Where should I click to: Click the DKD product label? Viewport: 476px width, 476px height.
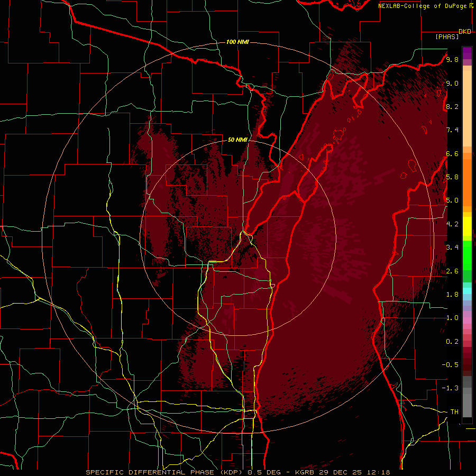pyautogui.click(x=465, y=32)
